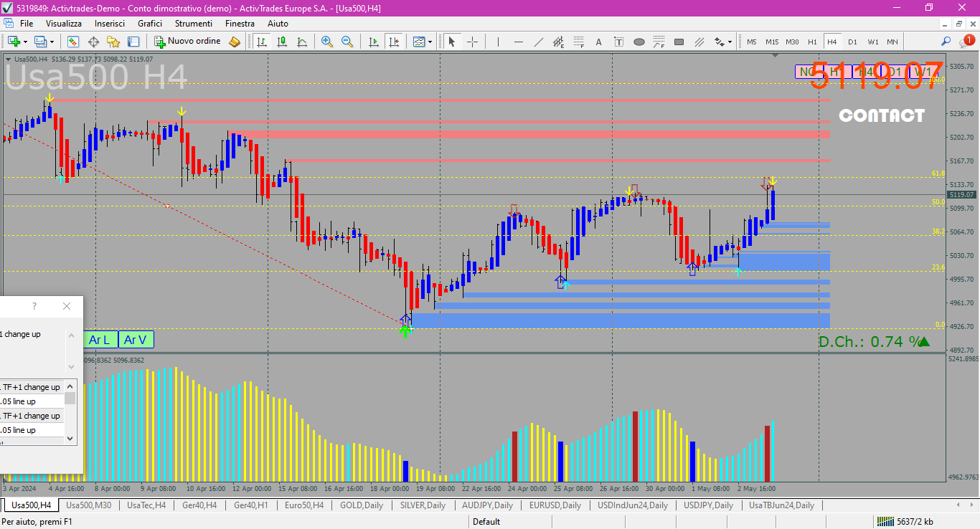This screenshot has height=529, width=980.
Task: Click the Nuovo ordine button
Action: point(188,42)
